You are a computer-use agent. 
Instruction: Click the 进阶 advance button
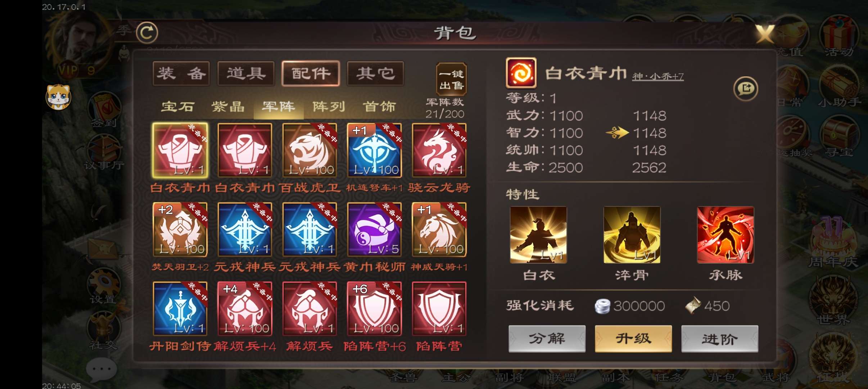(720, 339)
